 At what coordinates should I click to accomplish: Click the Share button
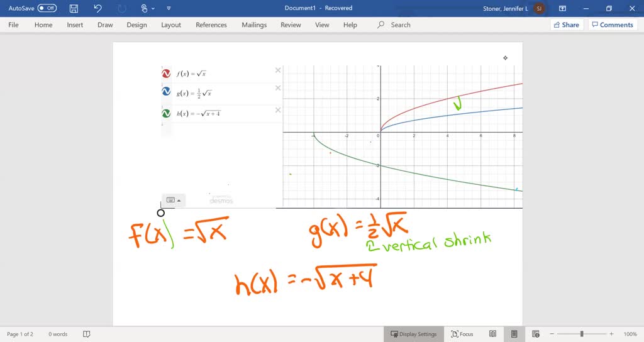point(567,25)
